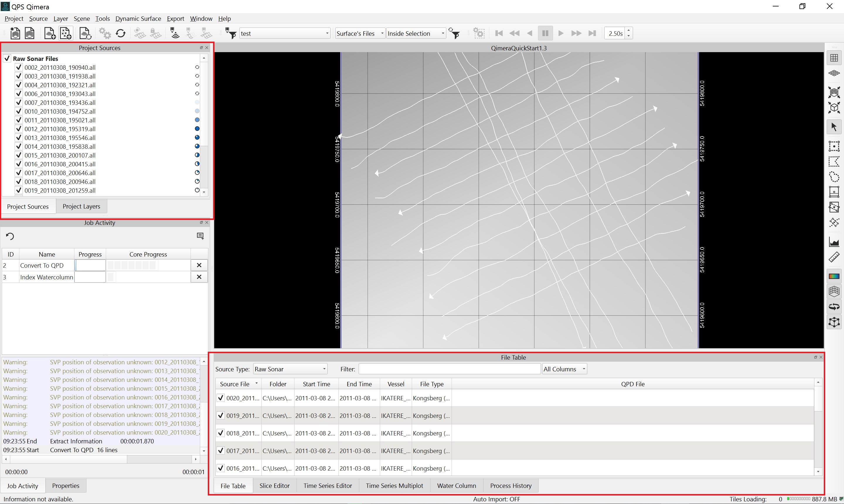Pause playback with the pause button
Image resolution: width=844 pixels, height=504 pixels.
point(545,33)
